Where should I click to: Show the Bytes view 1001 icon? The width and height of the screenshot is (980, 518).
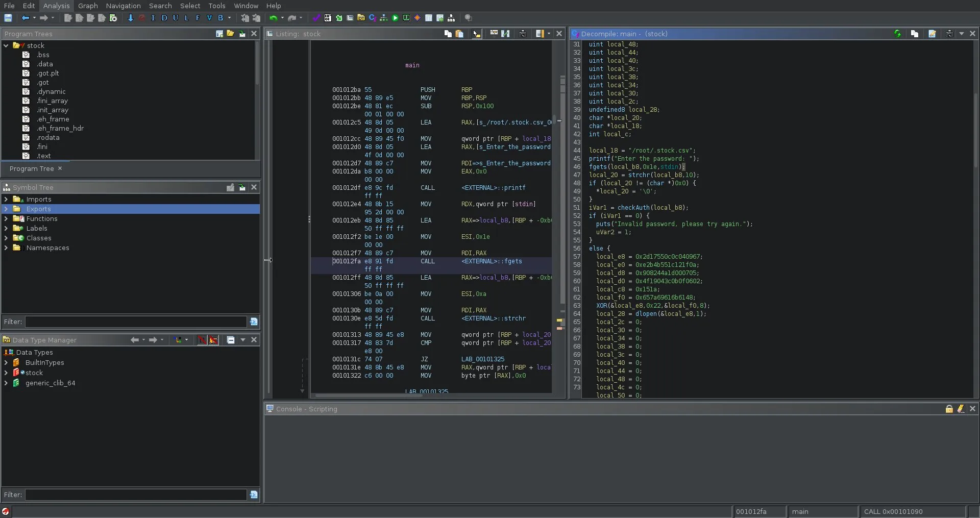tap(328, 18)
